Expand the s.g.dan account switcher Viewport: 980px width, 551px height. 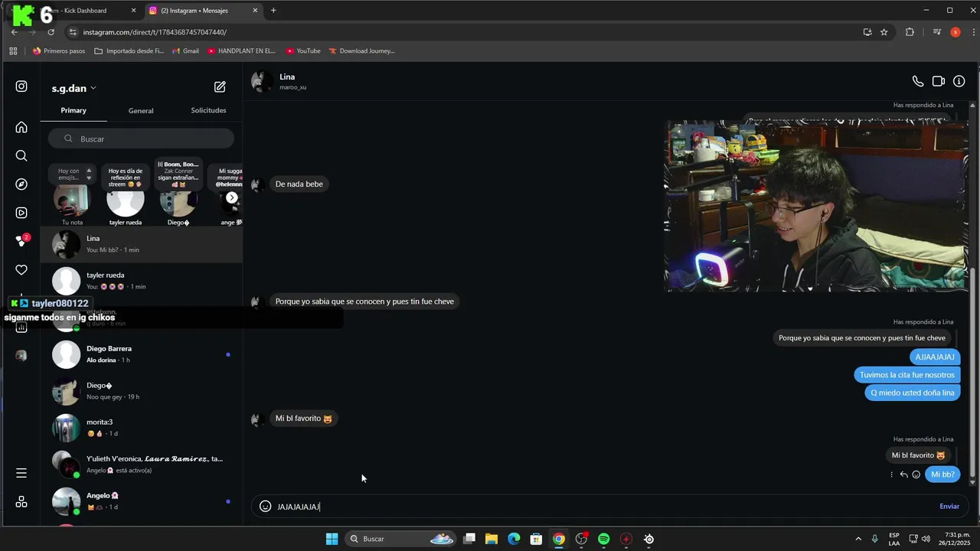click(74, 89)
